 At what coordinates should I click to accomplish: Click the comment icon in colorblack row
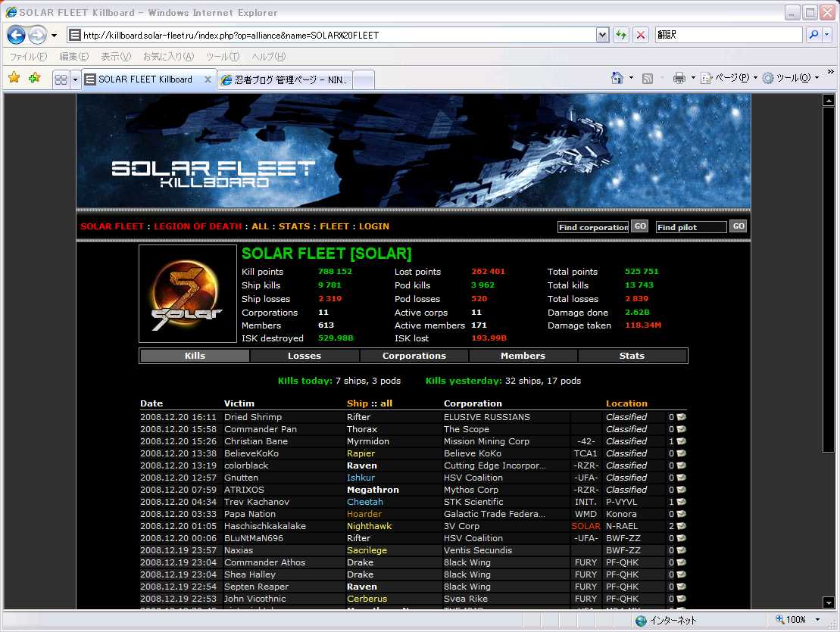click(x=682, y=465)
